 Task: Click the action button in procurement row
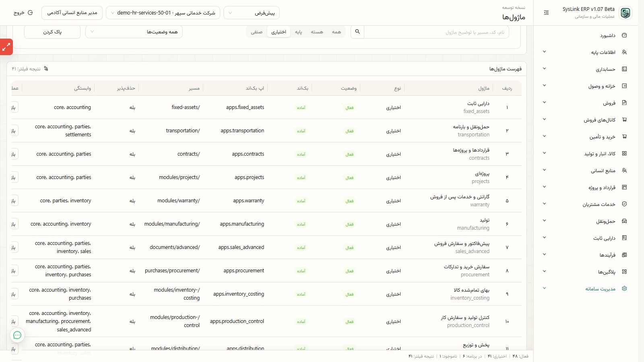14,271
